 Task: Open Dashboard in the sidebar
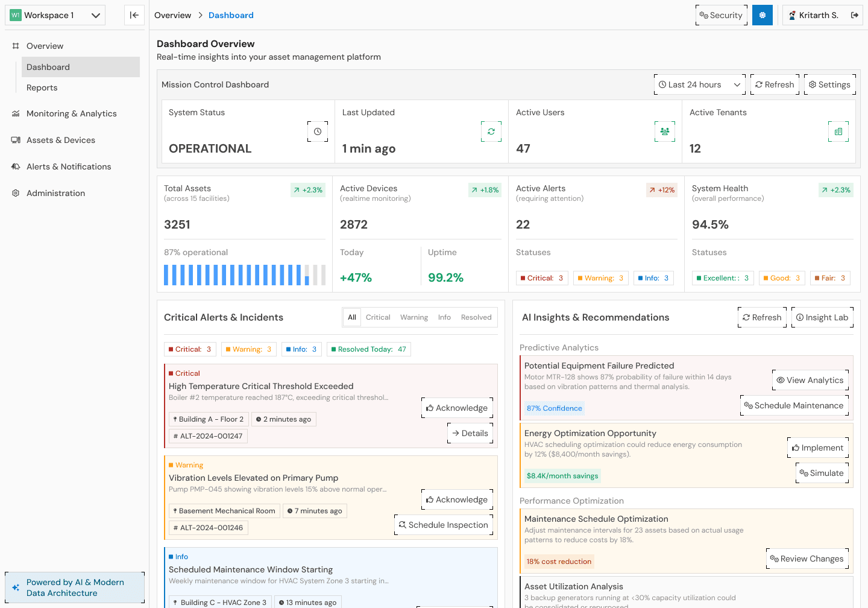[x=81, y=67]
